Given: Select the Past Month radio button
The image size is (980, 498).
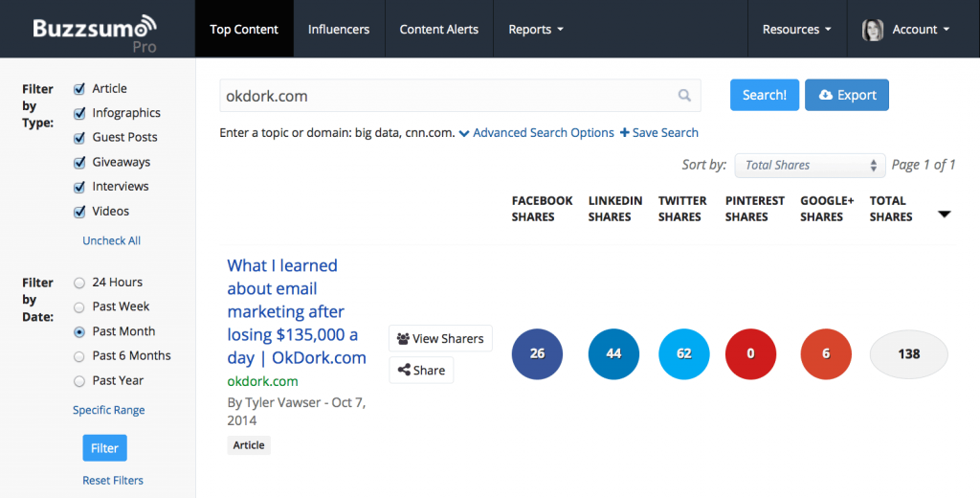Looking at the screenshot, I should click(x=79, y=332).
